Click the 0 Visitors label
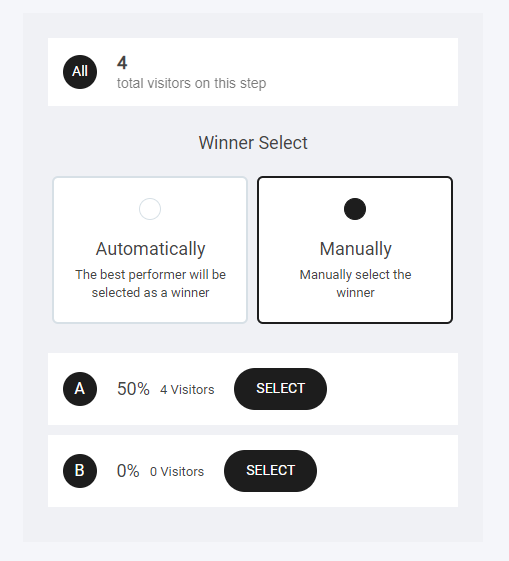This screenshot has height=561, width=509. pos(177,472)
